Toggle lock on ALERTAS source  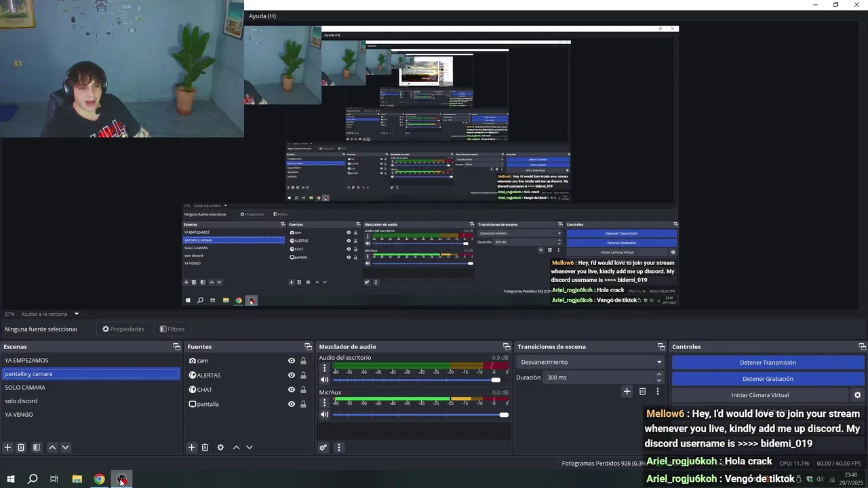(303, 375)
